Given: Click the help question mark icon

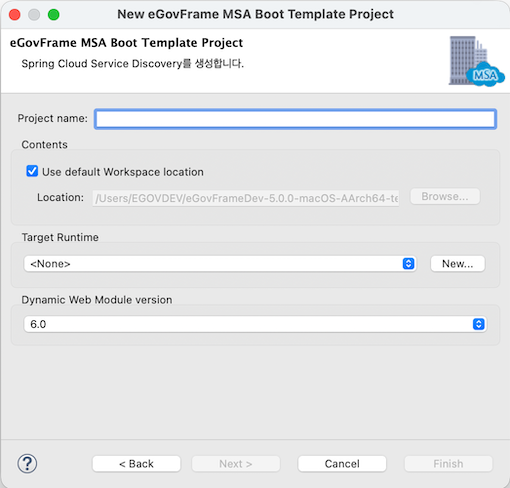Looking at the screenshot, I should (x=27, y=464).
